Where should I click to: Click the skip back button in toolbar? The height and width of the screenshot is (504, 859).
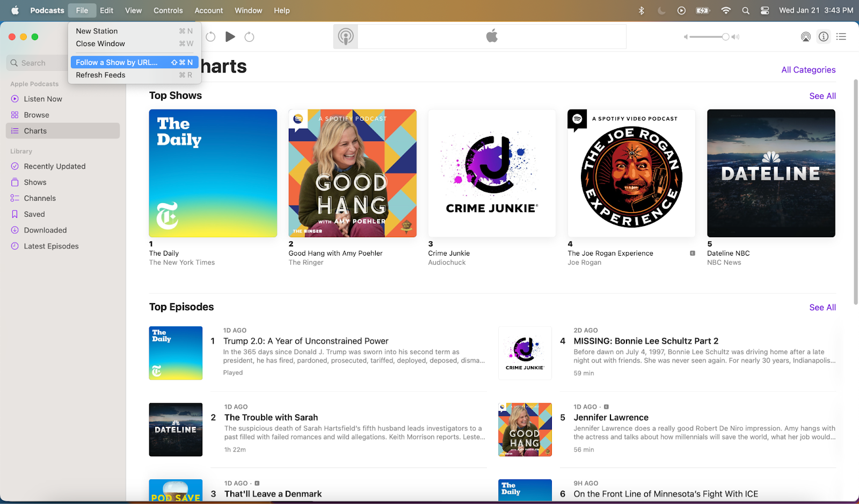[x=210, y=36]
